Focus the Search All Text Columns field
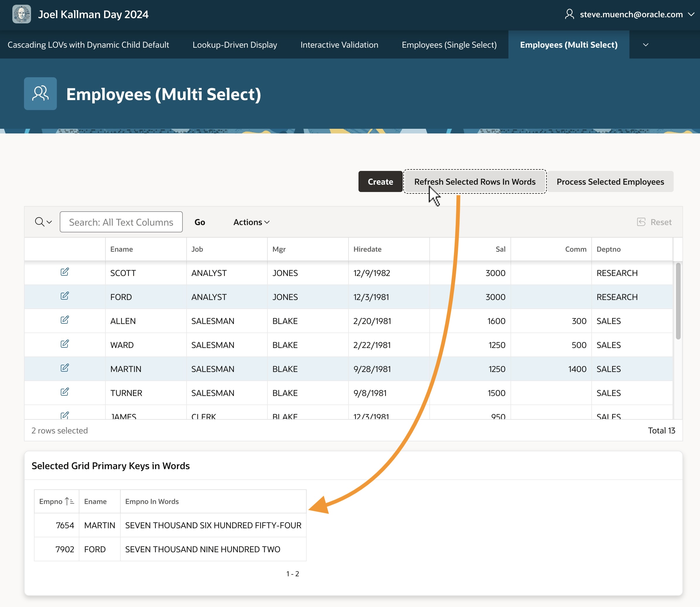 click(x=121, y=222)
